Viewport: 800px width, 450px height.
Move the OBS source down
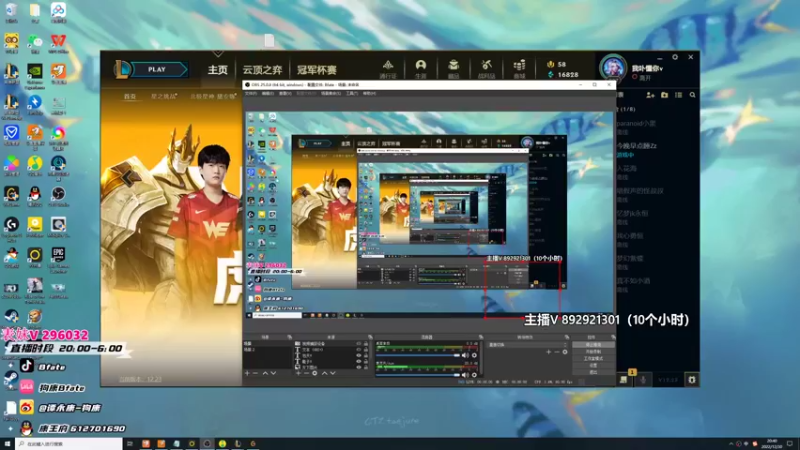[x=333, y=373]
